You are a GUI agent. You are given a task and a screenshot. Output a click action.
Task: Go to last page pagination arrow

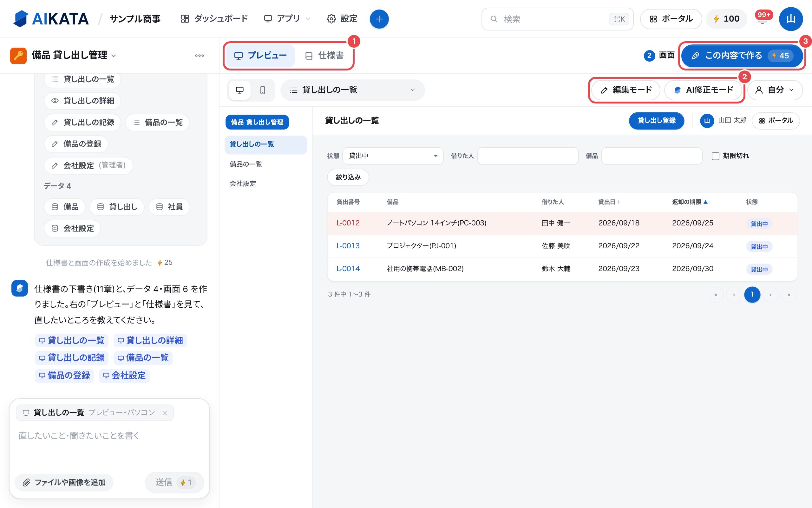click(789, 295)
